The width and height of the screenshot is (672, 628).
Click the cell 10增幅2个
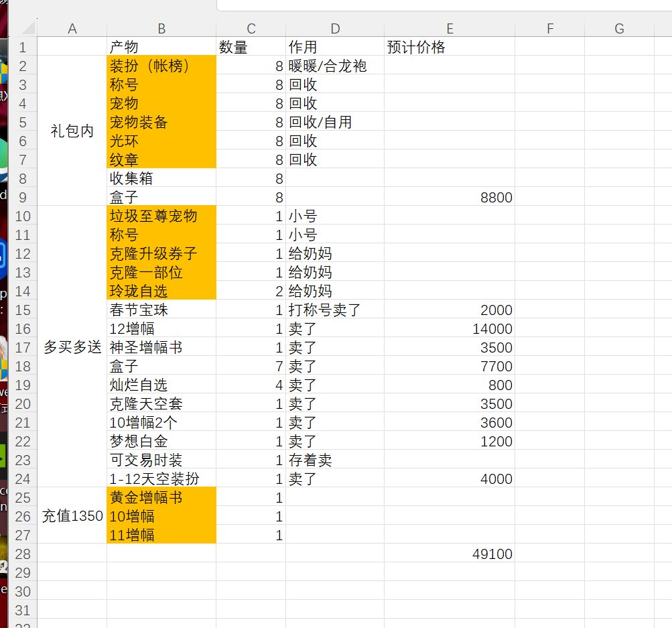tap(161, 422)
